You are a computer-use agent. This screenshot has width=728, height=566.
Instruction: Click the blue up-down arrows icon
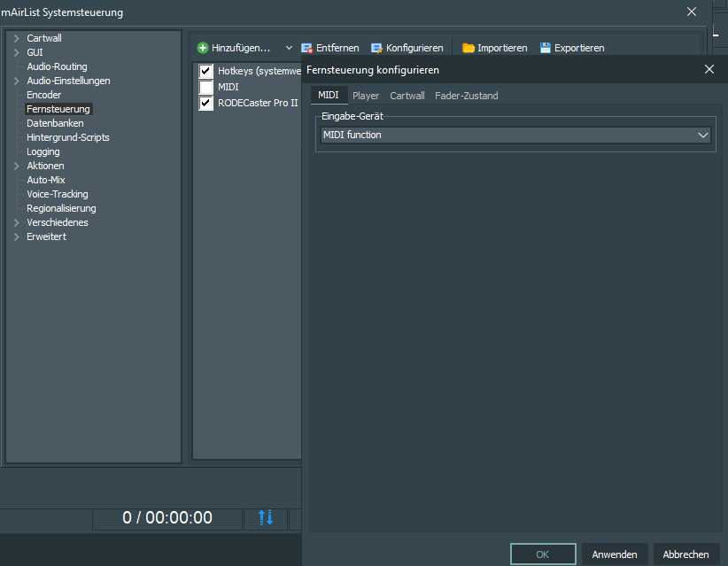pyautogui.click(x=266, y=517)
